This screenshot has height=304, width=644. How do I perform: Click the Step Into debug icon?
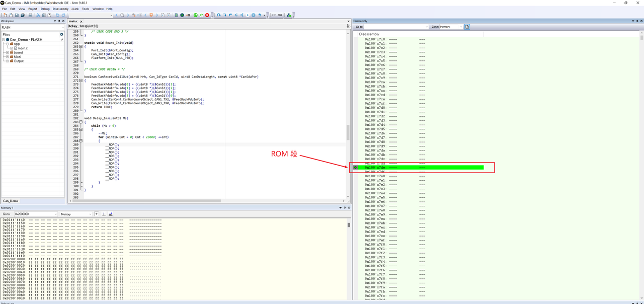click(224, 15)
